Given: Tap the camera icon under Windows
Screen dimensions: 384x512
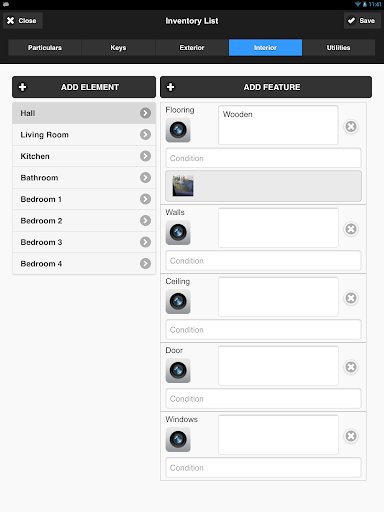Looking at the screenshot, I should coord(178,439).
